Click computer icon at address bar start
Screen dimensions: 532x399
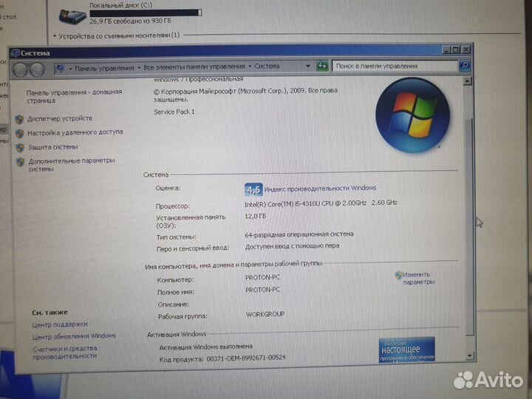[x=61, y=69]
